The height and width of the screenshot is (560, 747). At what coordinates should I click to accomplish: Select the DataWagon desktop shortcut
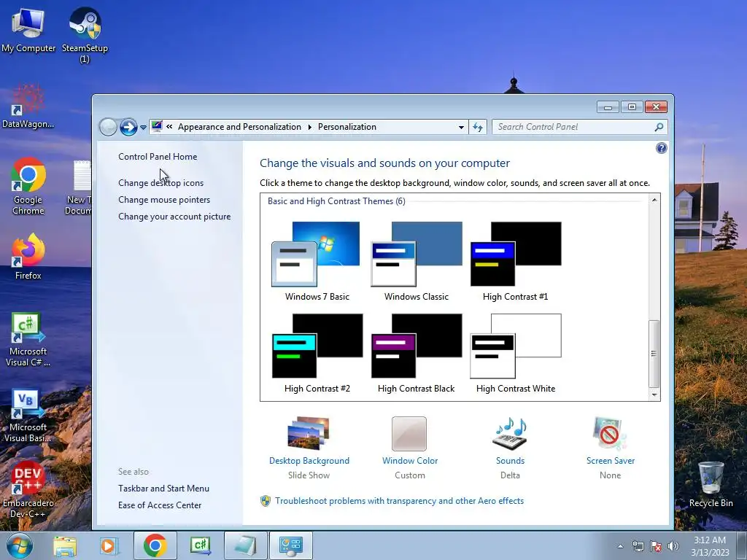coord(28,106)
